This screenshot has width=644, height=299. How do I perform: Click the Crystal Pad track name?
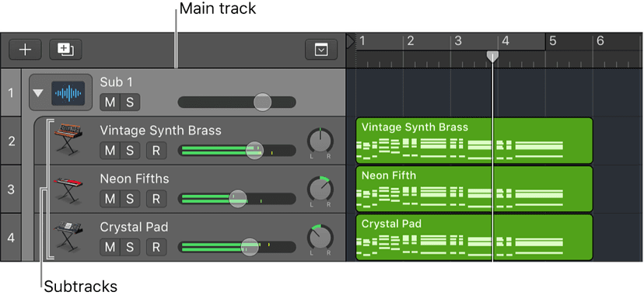(x=134, y=227)
